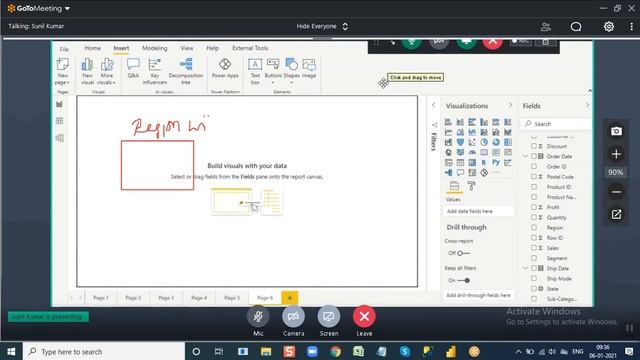Check the Region field
The width and height of the screenshot is (640, 360).
pyautogui.click(x=534, y=228)
